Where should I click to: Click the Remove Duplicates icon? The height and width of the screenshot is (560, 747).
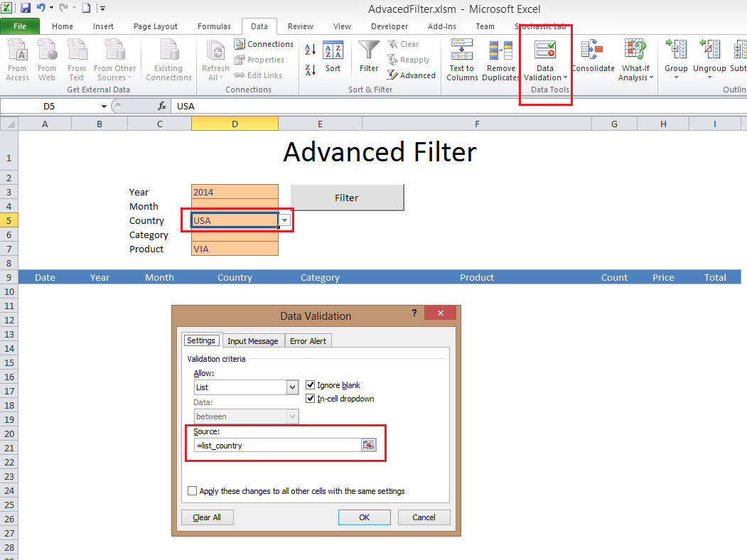(x=500, y=50)
